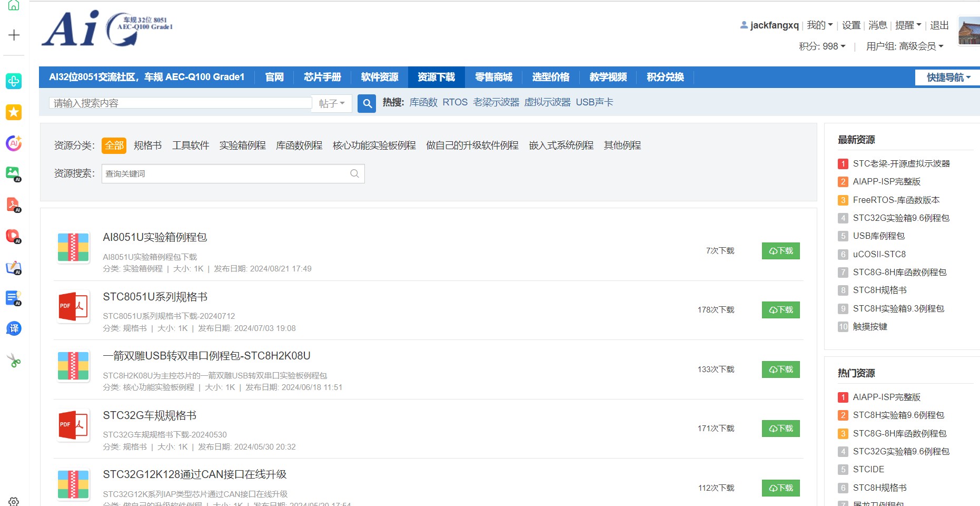Filter by 库函数例程 category
This screenshot has width=980, height=506.
299,145
